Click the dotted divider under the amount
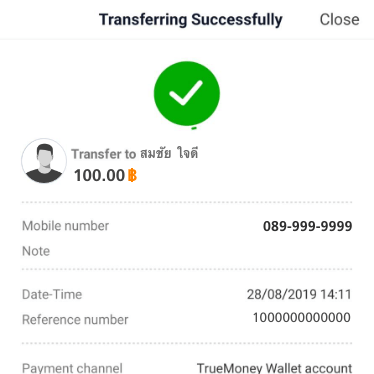 tap(187, 202)
